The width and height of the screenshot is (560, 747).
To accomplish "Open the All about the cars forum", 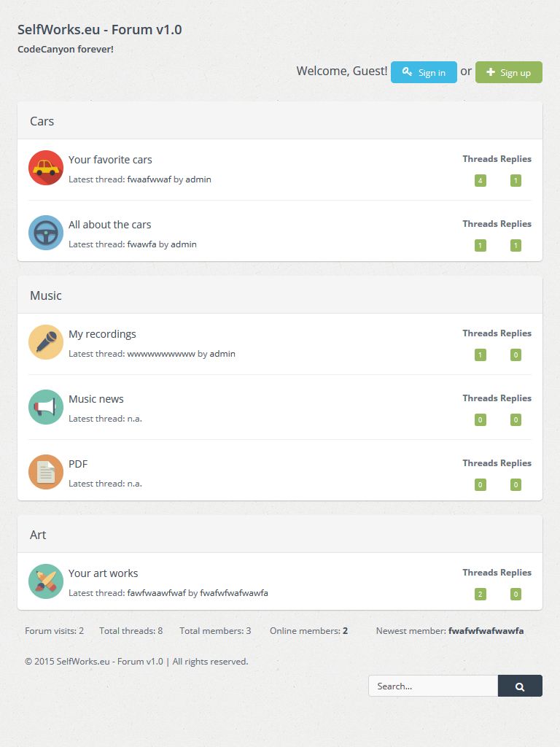I will tap(109, 225).
